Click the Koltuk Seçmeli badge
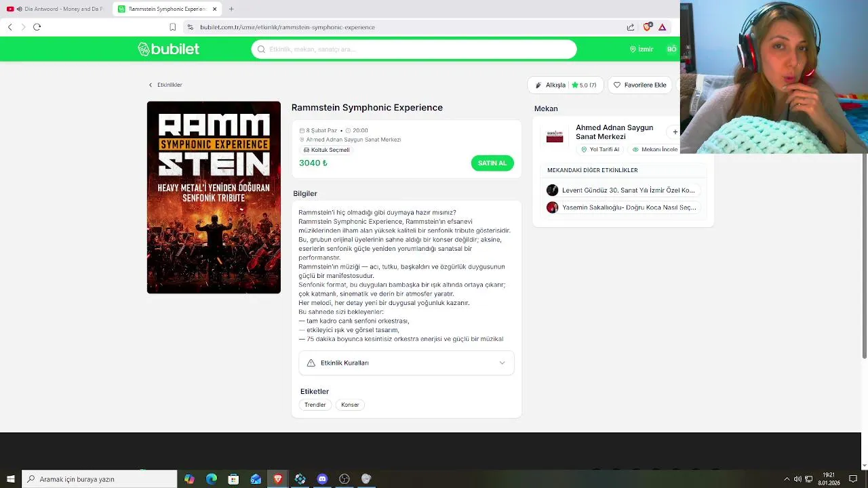Screen dimensions: 868x488 click(326, 150)
